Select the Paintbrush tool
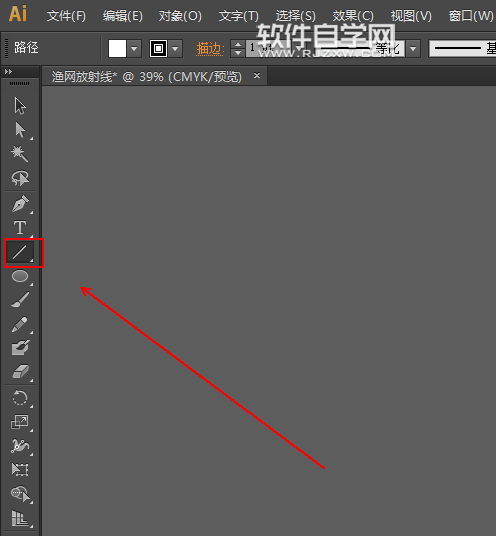 point(20,300)
